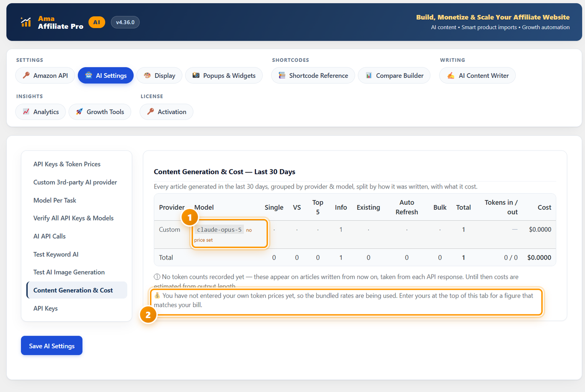Click the Cost column header
Viewport: 585px width, 392px height.
click(544, 207)
